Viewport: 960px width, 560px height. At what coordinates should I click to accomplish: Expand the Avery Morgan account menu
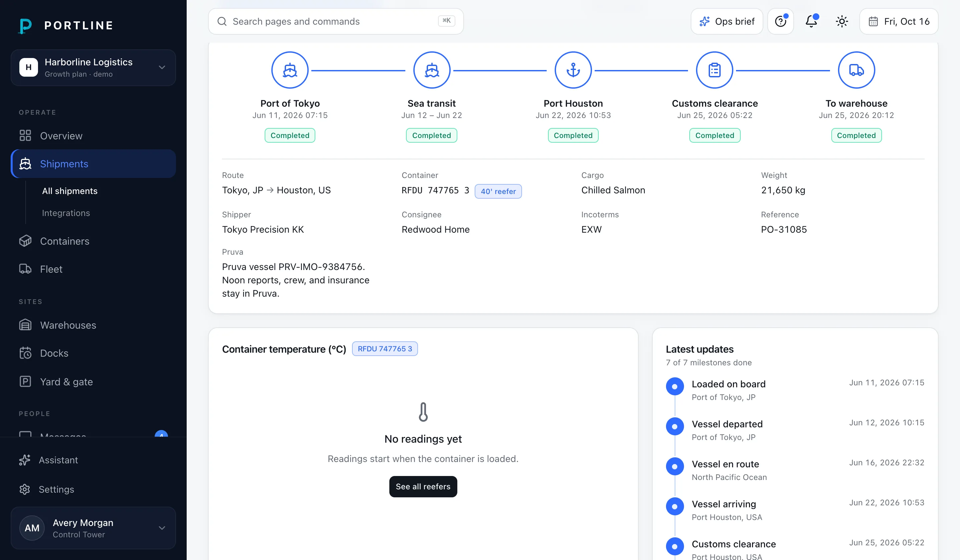click(93, 528)
